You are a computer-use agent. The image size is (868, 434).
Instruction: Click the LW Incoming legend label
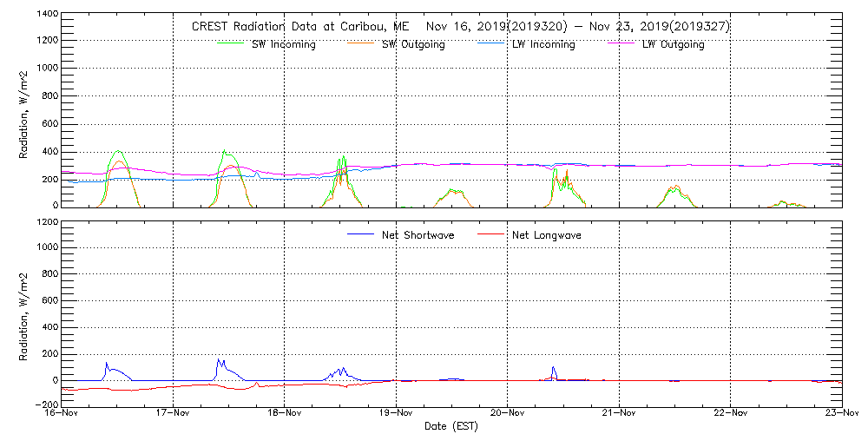543,44
